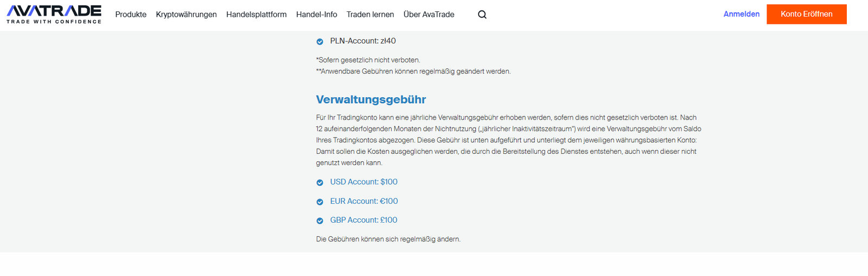The image size is (868, 276).
Task: Select the GBP Account: £100 item
Action: pyautogui.click(x=364, y=220)
